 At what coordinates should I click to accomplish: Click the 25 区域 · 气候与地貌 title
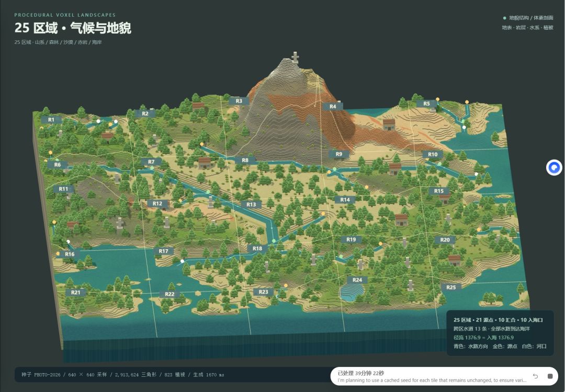coord(73,28)
